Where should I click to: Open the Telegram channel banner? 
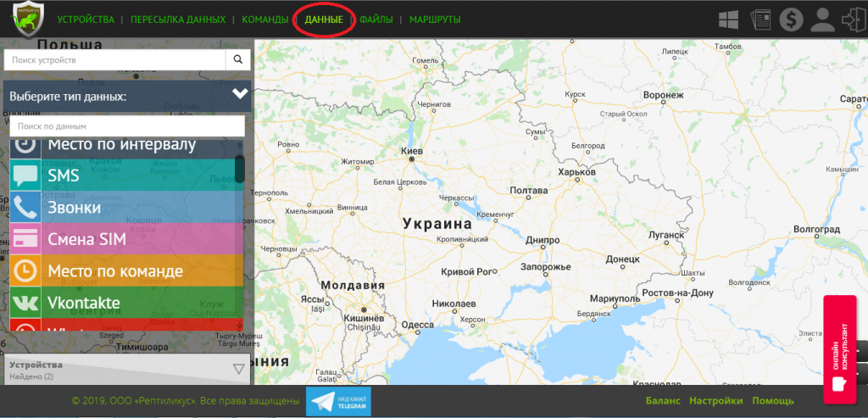click(x=338, y=402)
